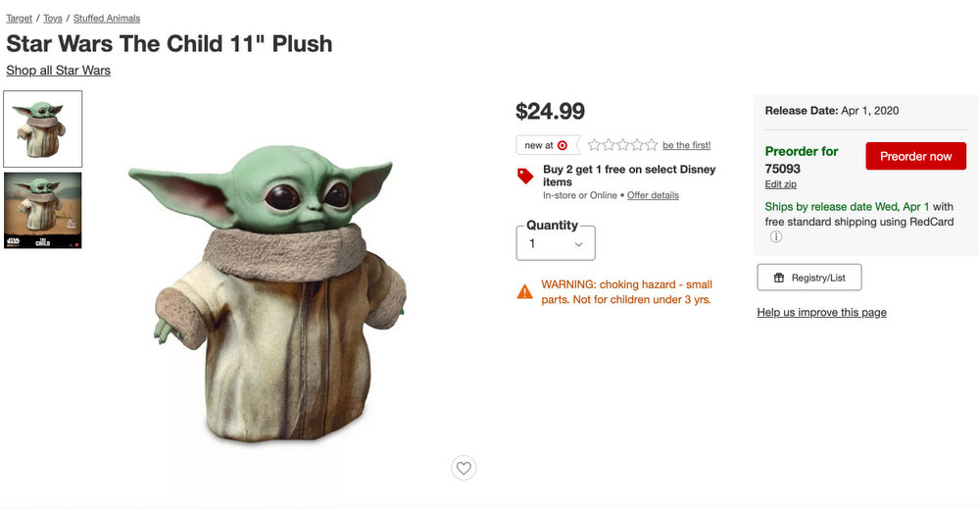This screenshot has height=509, width=980.
Task: Navigate to Stuffed Animals breadcrumb
Action: (x=107, y=19)
